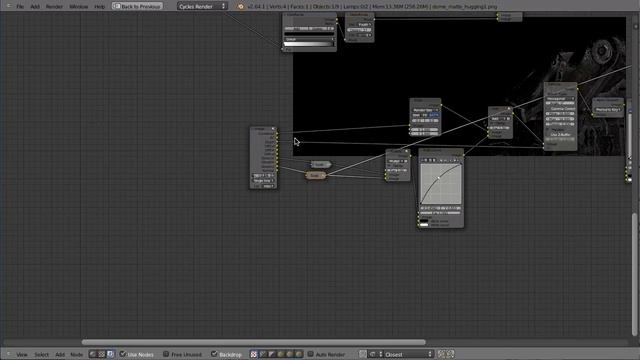Select the red backdrop channel icon
This screenshot has width=640, height=360.
pos(280,354)
